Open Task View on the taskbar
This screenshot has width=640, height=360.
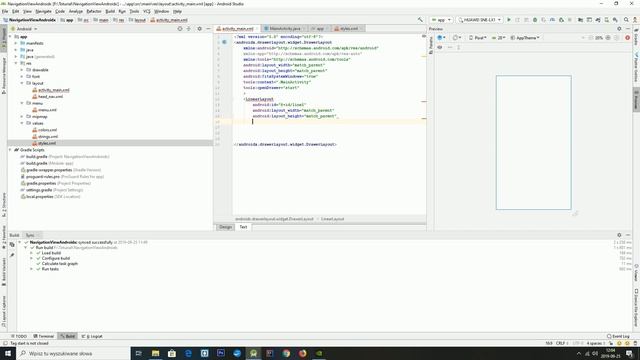[138, 353]
